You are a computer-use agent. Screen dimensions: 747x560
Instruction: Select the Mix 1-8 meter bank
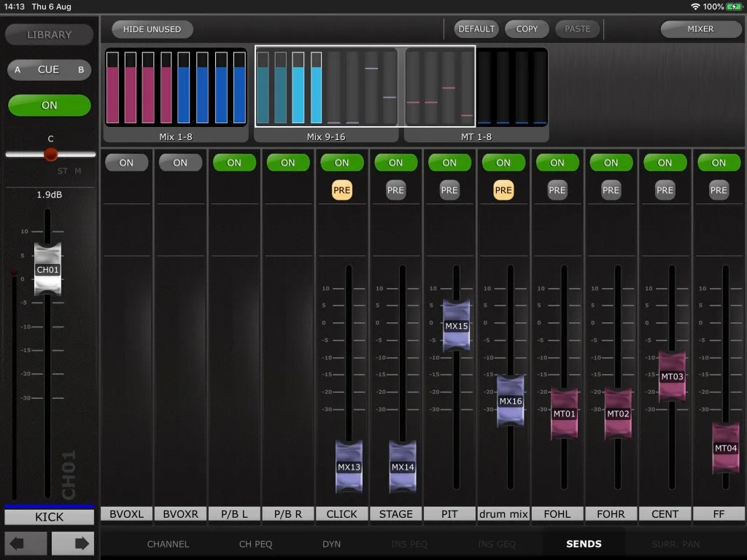tap(176, 94)
